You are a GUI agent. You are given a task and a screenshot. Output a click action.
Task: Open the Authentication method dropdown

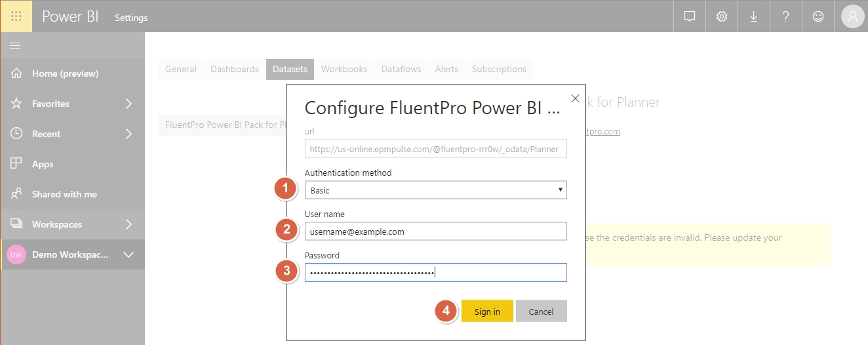coord(435,190)
